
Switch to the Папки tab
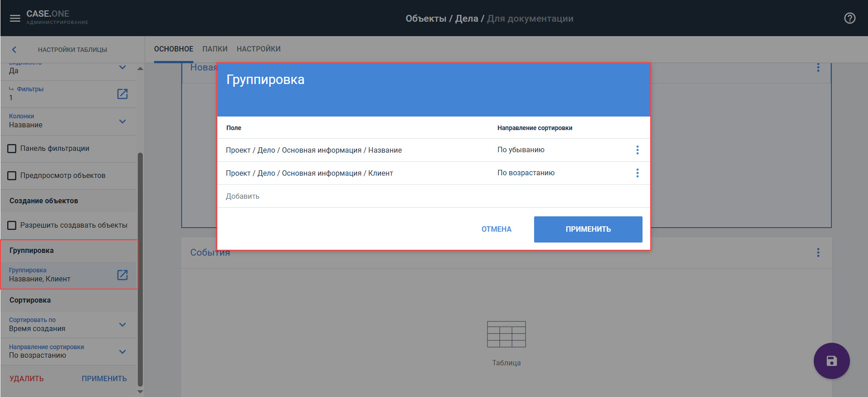pyautogui.click(x=215, y=49)
